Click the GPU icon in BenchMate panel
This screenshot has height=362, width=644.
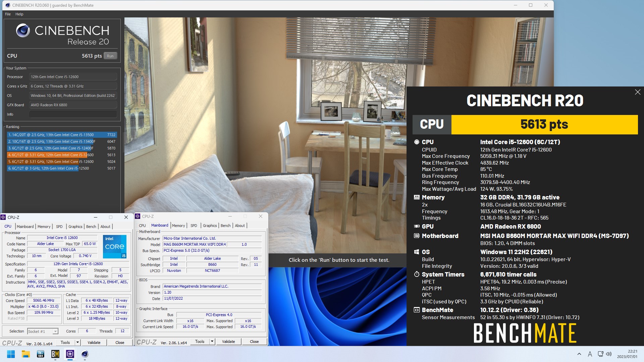pyautogui.click(x=417, y=227)
